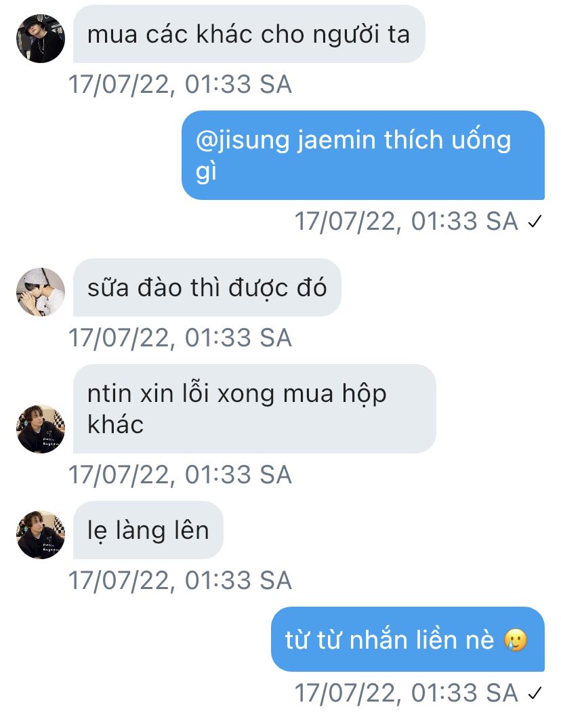Click timestamp below '@jisung jaemin thích uống gì'

pyautogui.click(x=407, y=221)
